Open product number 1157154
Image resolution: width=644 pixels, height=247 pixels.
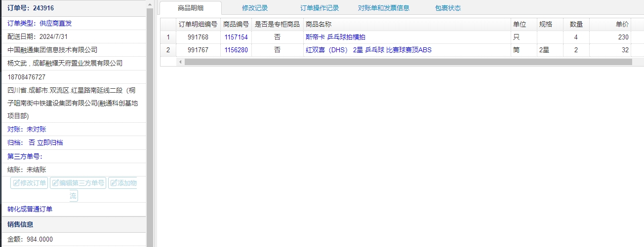click(236, 37)
